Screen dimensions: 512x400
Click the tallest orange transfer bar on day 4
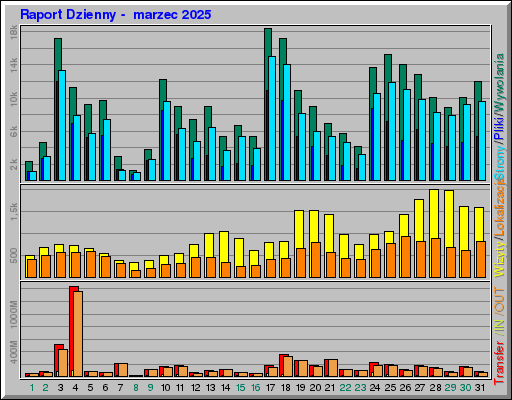tap(78, 334)
